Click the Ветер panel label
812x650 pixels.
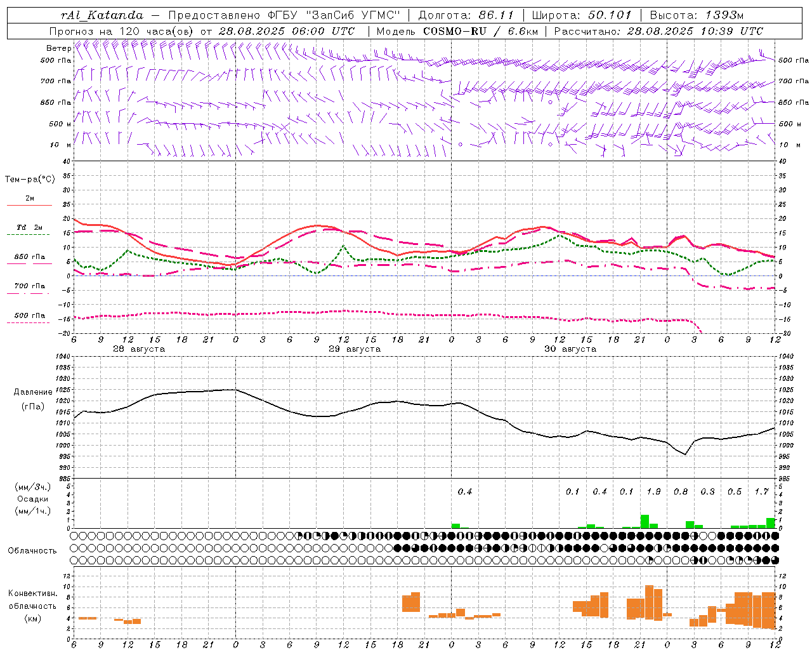point(58,48)
